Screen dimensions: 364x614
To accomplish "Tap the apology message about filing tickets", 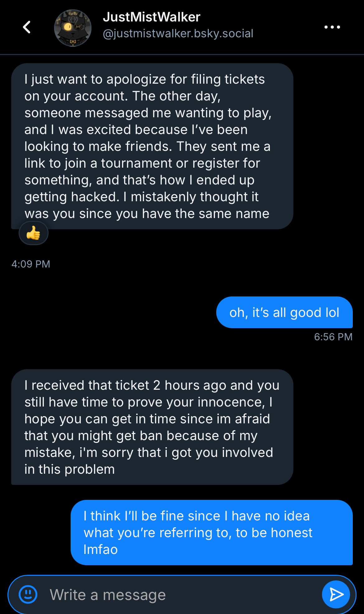I will (x=152, y=146).
